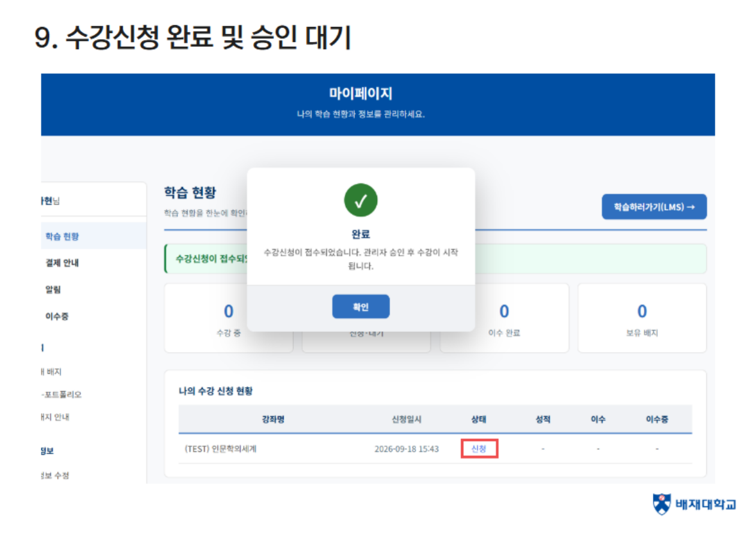Click the 나의 수강 신청 현황 heading

(x=215, y=391)
